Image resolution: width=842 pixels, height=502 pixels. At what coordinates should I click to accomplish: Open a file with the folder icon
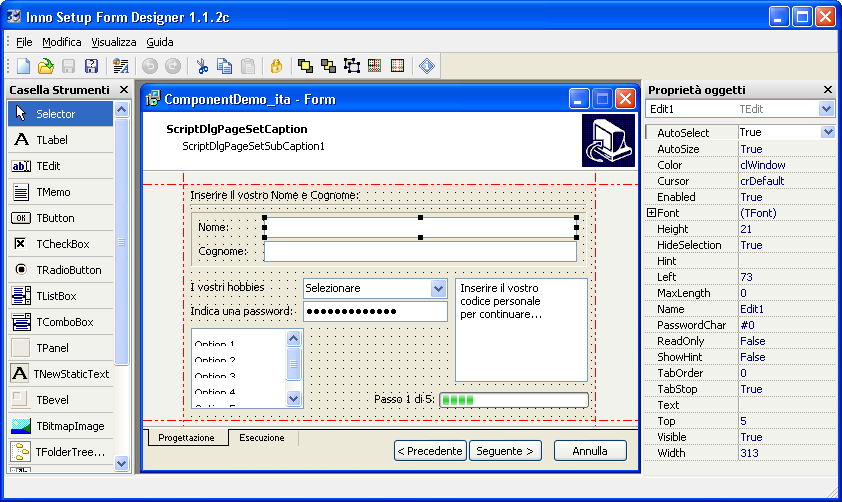click(x=46, y=66)
